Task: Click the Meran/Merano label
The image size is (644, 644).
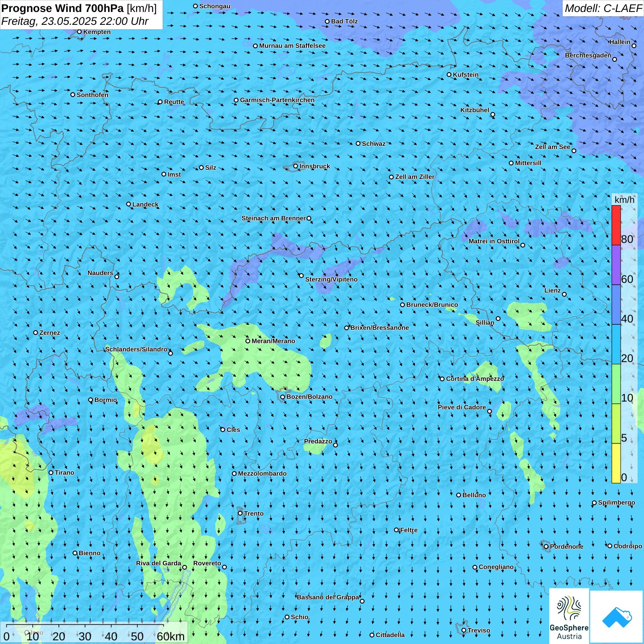Action: click(273, 341)
